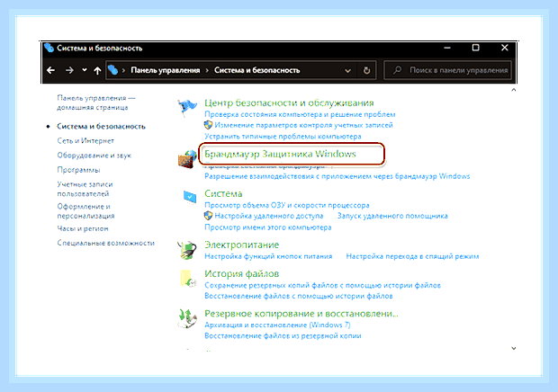Viewport: 558px width, 392px height.
Task: Click the Windows Defender Firewall brick wall icon
Action: coord(187,159)
